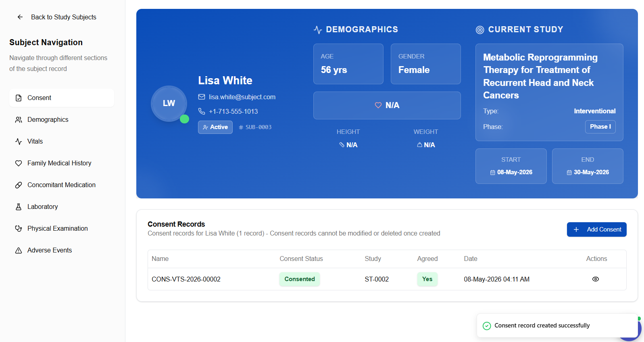644x342 pixels.
Task: Click the ST-0002 study cell
Action: [377, 279]
